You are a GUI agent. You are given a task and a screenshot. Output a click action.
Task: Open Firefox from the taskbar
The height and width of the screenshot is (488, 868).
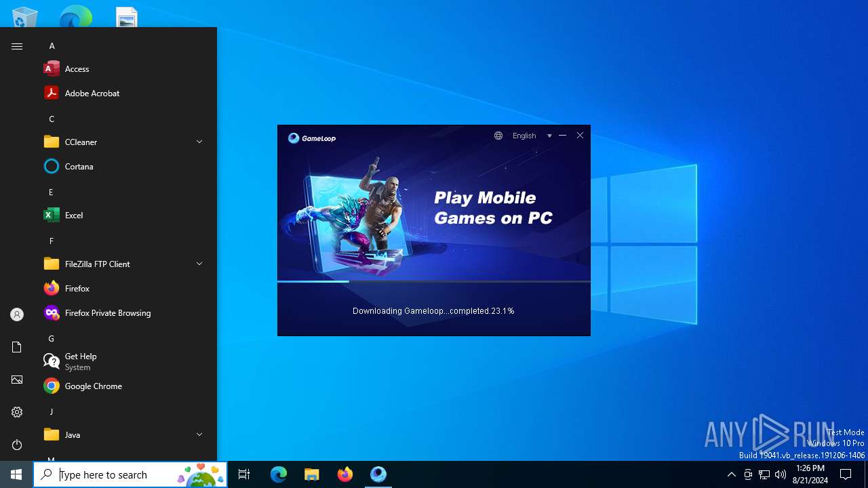click(345, 474)
